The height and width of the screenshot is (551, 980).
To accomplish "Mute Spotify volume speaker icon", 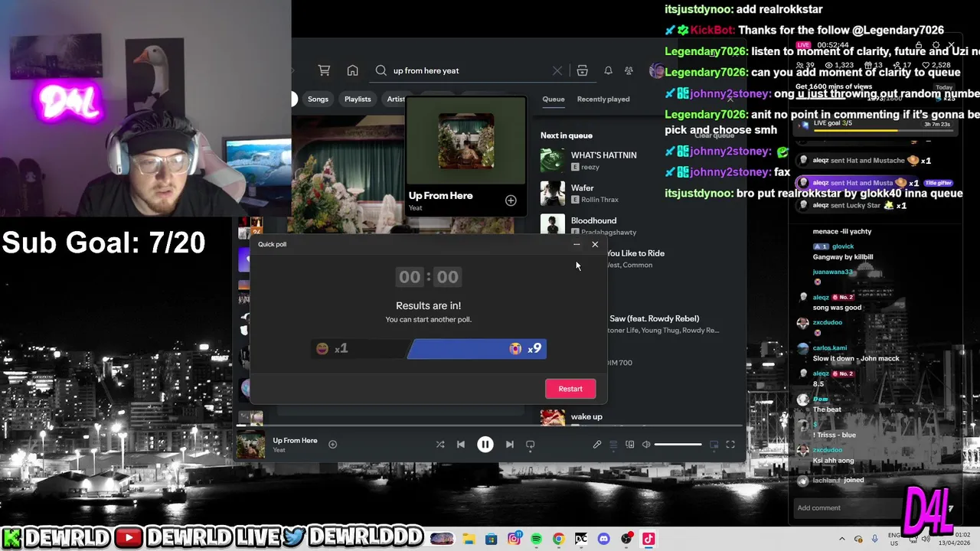I will pyautogui.click(x=646, y=444).
